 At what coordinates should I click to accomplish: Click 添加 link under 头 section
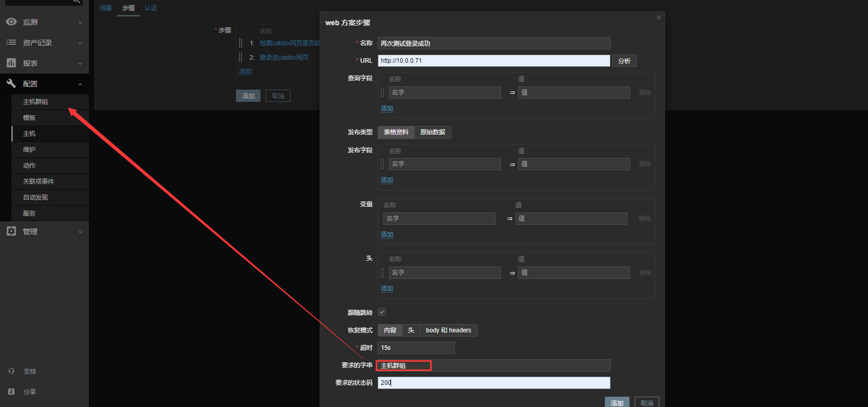click(x=387, y=289)
